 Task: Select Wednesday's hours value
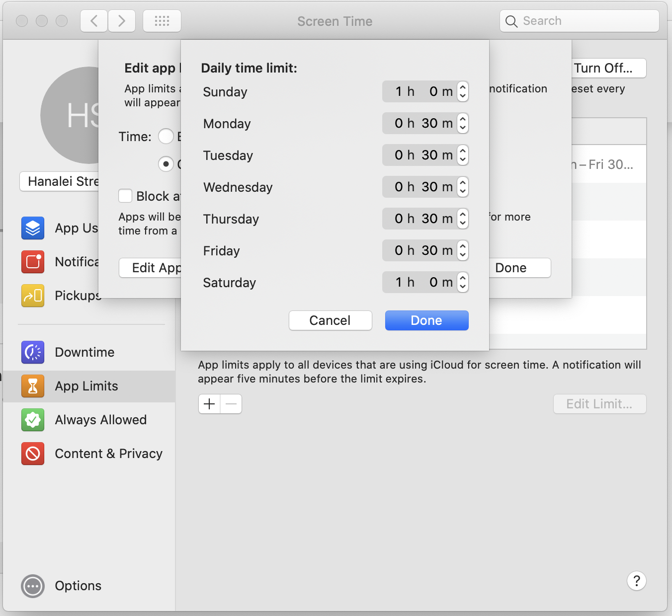399,187
